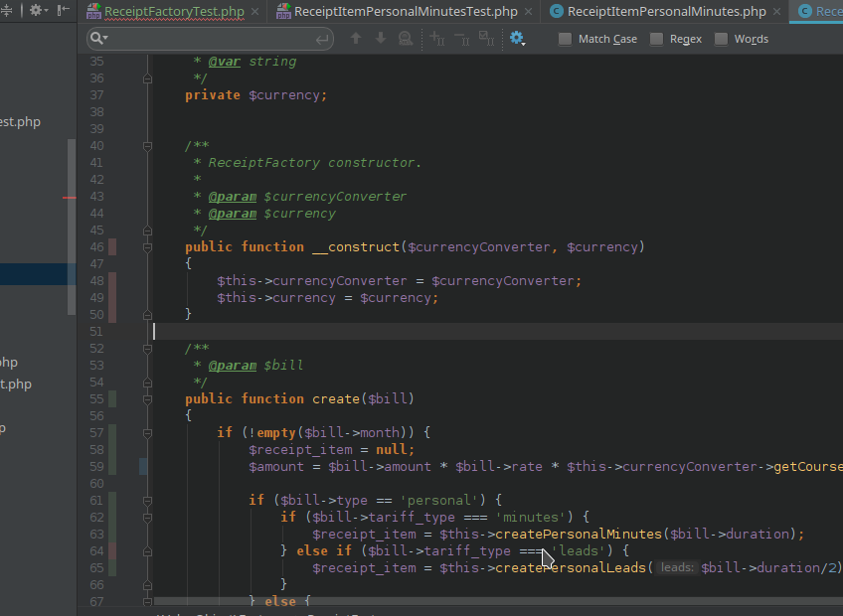Enable the Regex checkbox
Image resolution: width=843 pixels, height=616 pixels.
(656, 39)
